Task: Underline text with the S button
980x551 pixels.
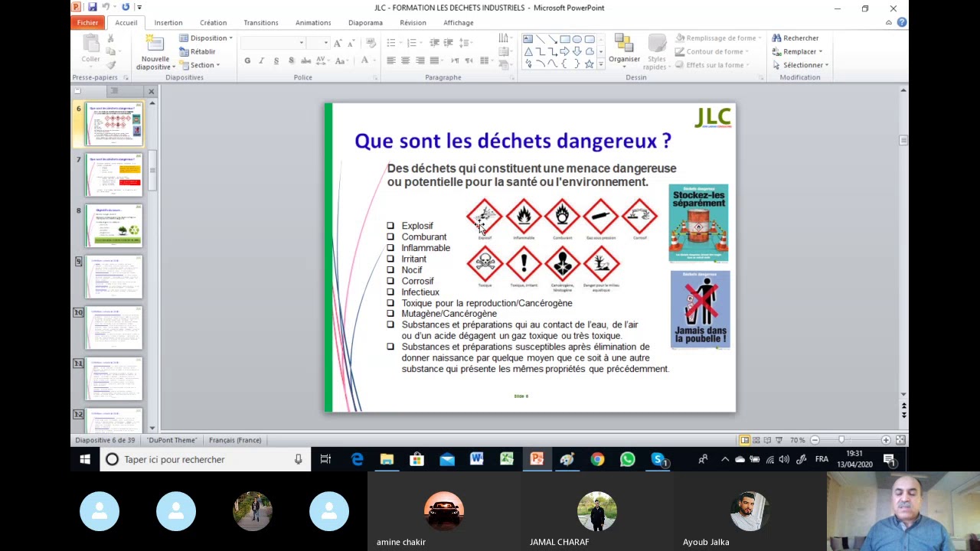Action: coord(276,60)
